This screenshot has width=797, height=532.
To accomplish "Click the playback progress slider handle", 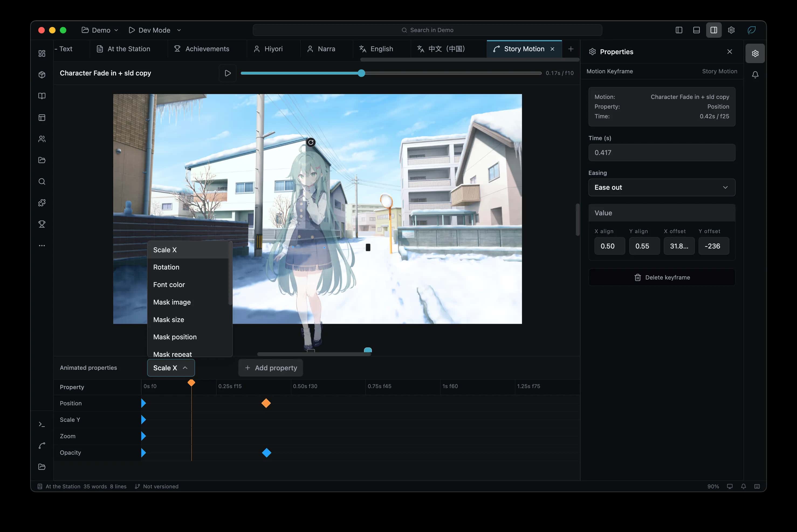I will point(361,73).
